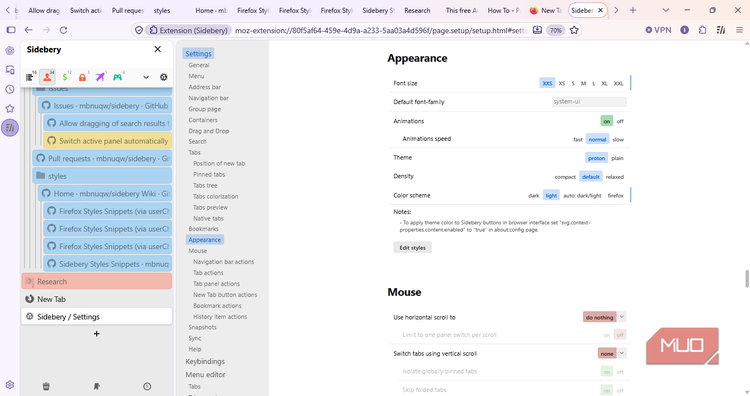Open a new browser tab

(x=633, y=10)
